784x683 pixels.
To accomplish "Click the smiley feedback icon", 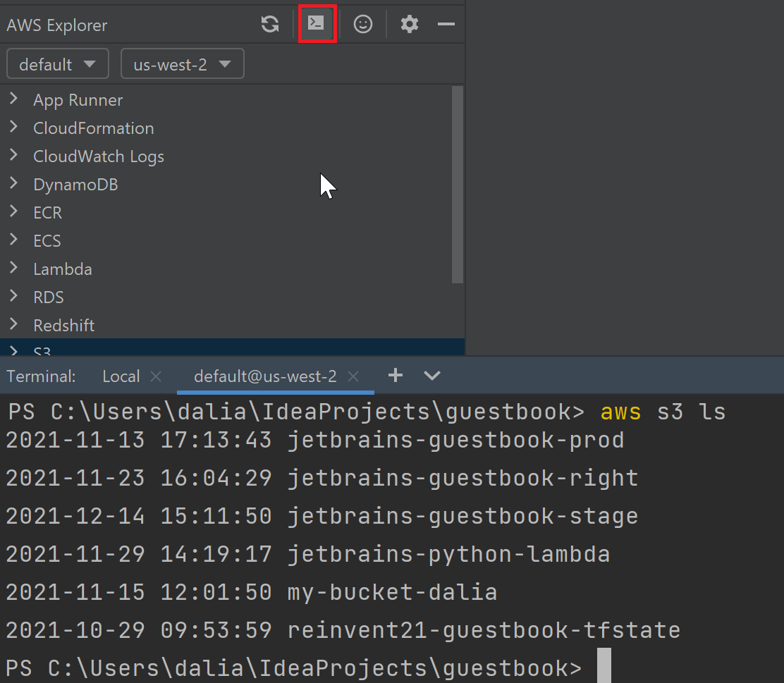I will click(363, 25).
